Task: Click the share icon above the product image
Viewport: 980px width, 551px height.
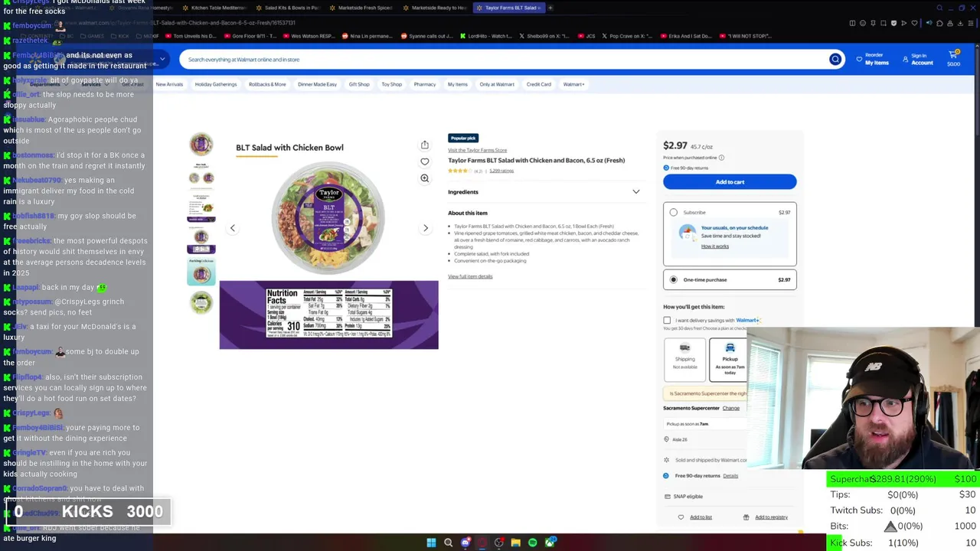Action: point(425,145)
